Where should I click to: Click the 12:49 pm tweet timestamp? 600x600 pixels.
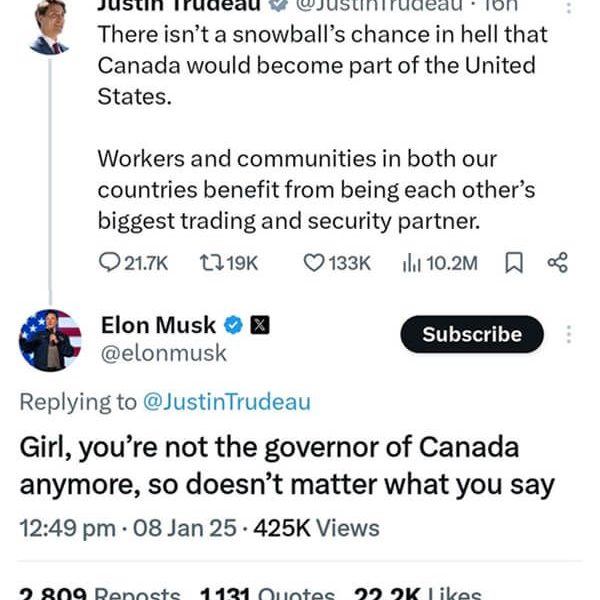pos(67,527)
